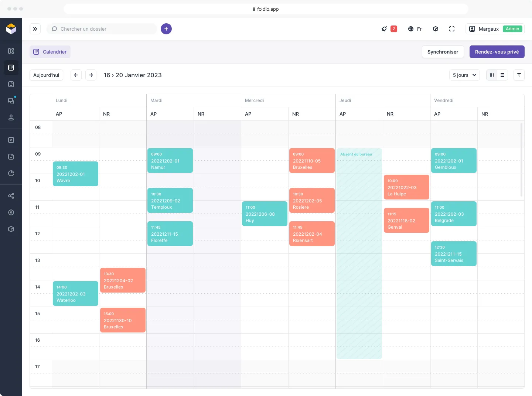Click the foldio.app browser address bar

(x=266, y=9)
